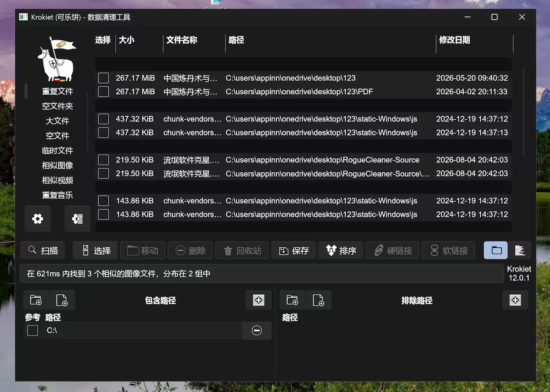Click the 621ms status message text
Viewport: 550px width, 392px height.
tap(119, 274)
